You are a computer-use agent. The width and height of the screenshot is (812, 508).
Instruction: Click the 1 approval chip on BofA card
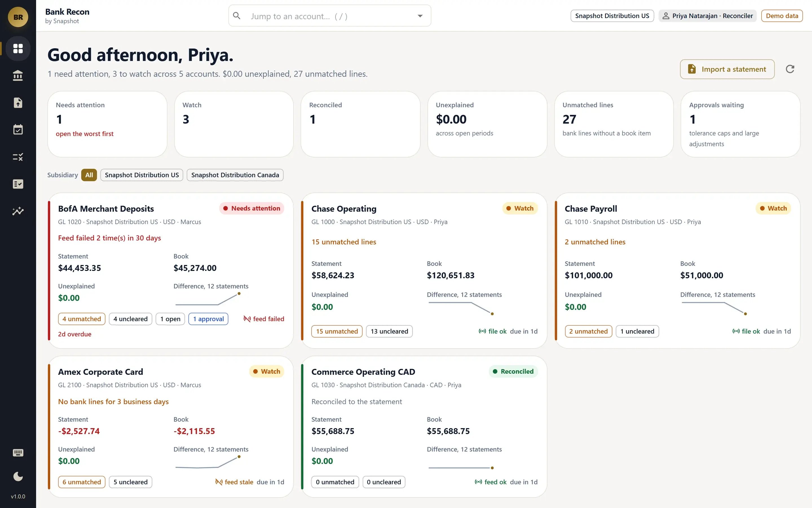click(208, 319)
